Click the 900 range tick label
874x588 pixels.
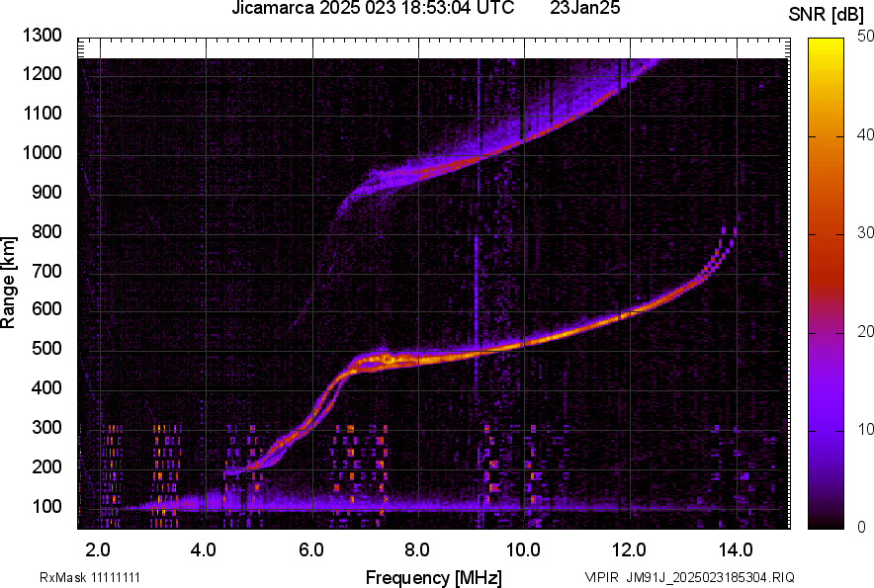(x=46, y=192)
